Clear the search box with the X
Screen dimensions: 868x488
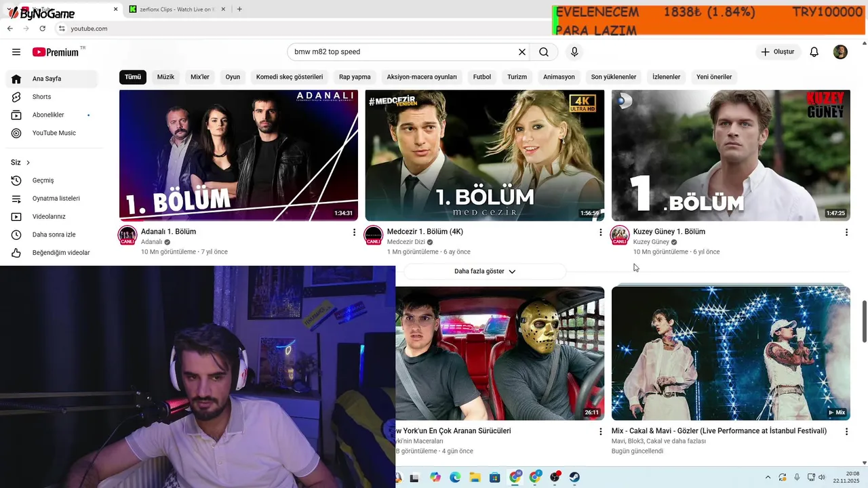[522, 52]
